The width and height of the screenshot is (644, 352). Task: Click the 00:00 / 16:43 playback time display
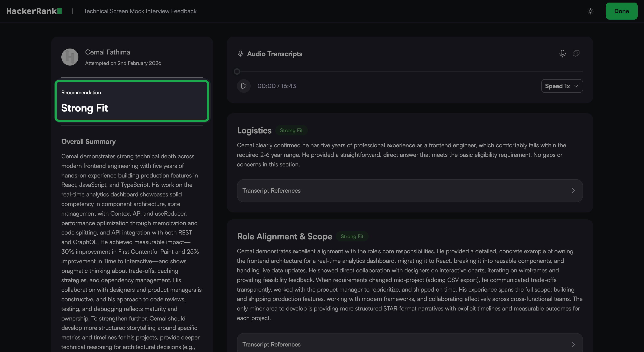(276, 86)
